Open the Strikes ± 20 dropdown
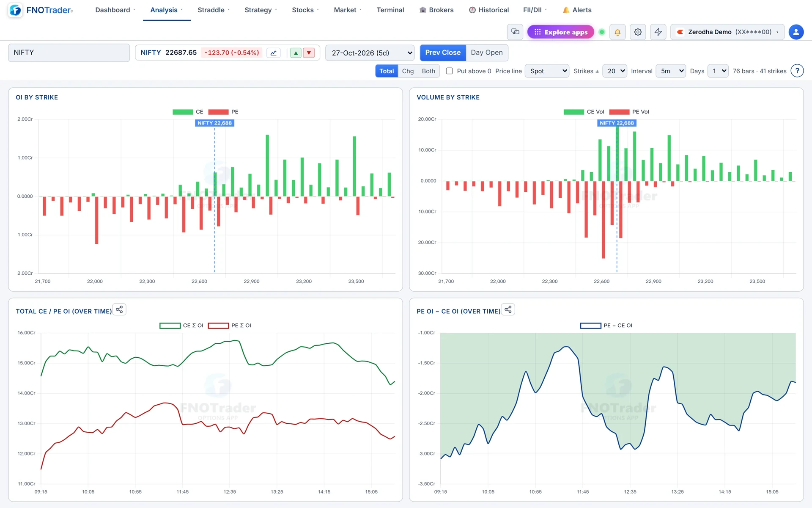Viewport: 812px width, 508px height. [614, 71]
